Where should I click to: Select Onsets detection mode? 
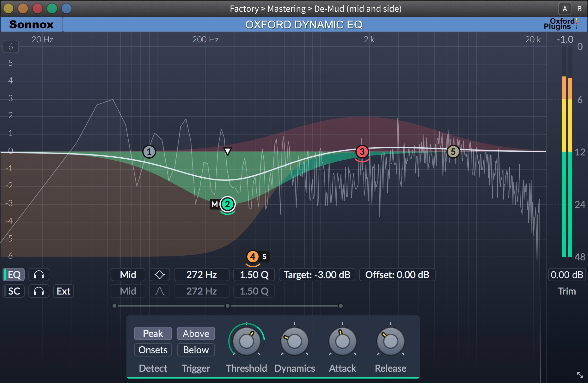pos(153,350)
